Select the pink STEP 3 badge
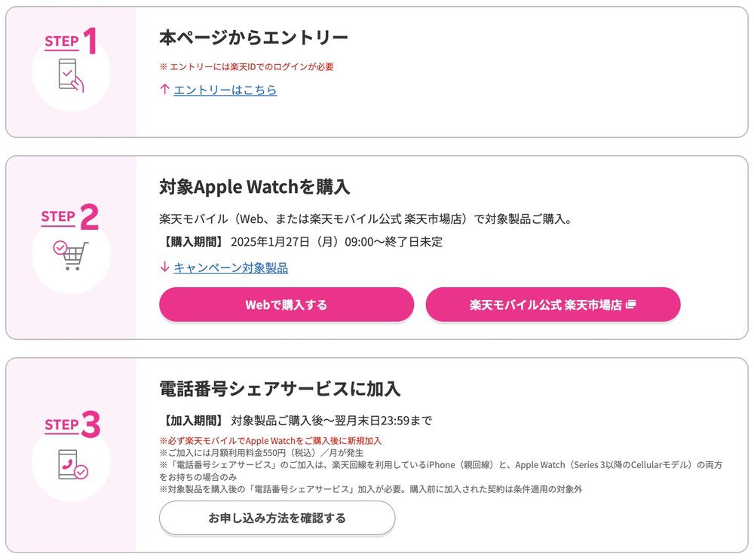This screenshot has width=754, height=560. [x=72, y=424]
